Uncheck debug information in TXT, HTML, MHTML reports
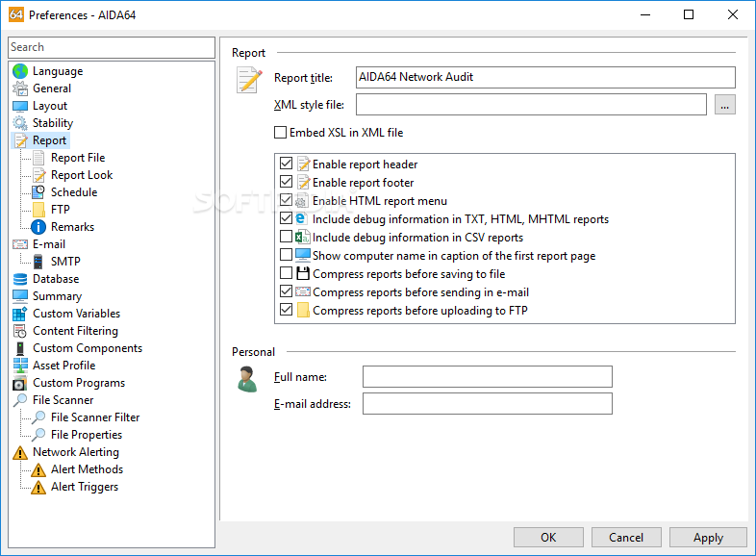The image size is (756, 556). coord(286,218)
